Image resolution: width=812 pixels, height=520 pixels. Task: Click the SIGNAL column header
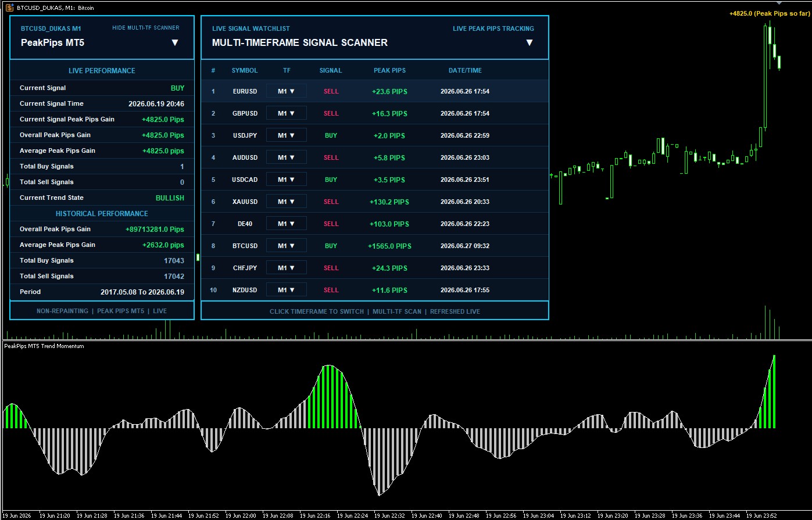(x=331, y=70)
